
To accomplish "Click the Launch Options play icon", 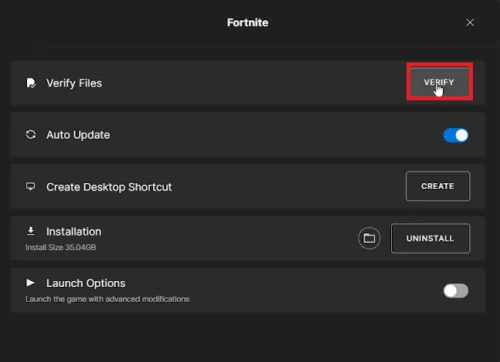I will [x=30, y=283].
